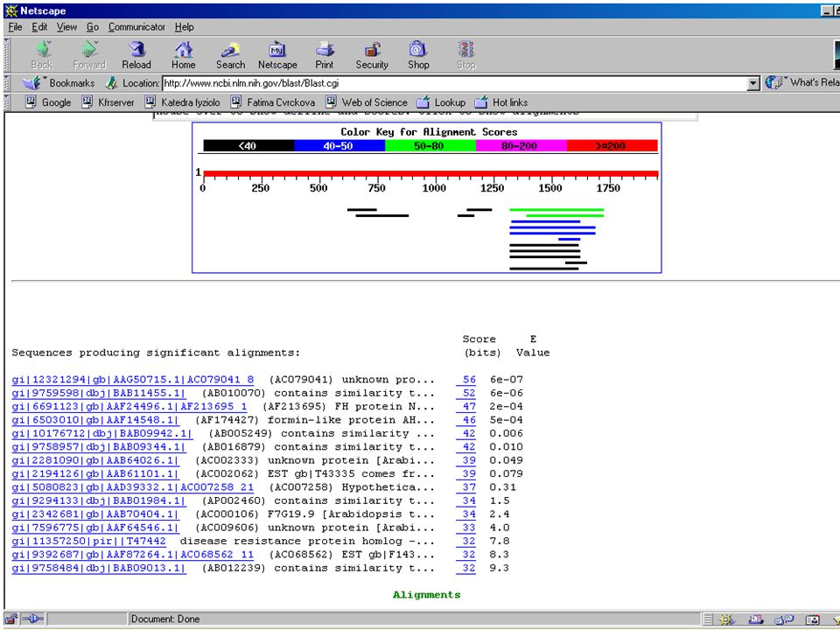This screenshot has height=630, width=840.
Task: Open the Edit menu
Action: point(39,27)
